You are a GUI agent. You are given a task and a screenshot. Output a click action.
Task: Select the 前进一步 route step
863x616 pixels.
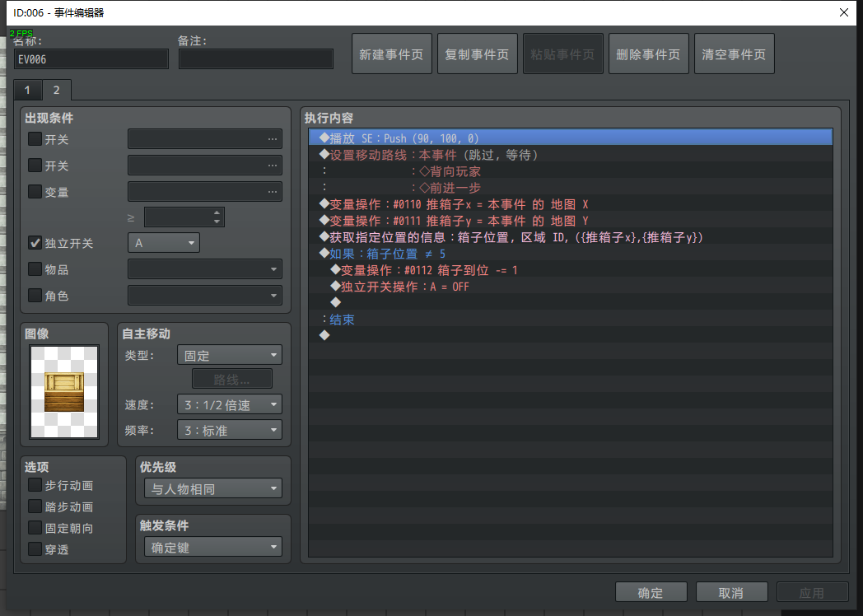click(571, 188)
